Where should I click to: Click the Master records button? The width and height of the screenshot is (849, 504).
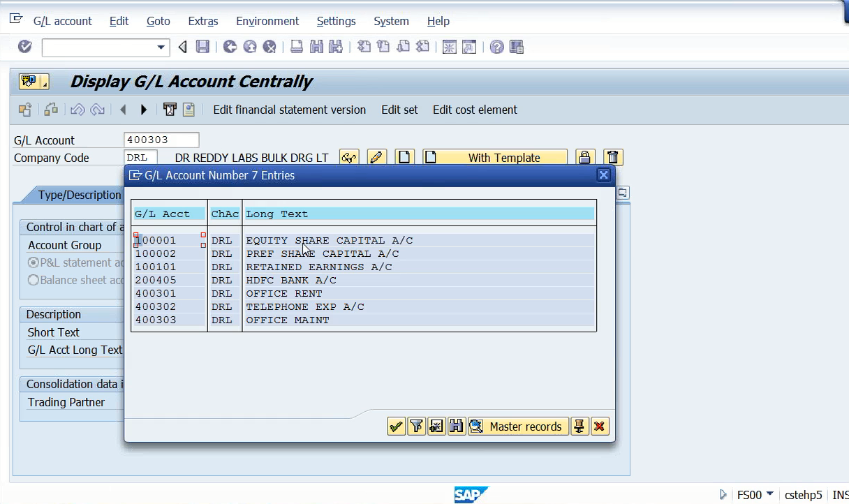coord(518,426)
